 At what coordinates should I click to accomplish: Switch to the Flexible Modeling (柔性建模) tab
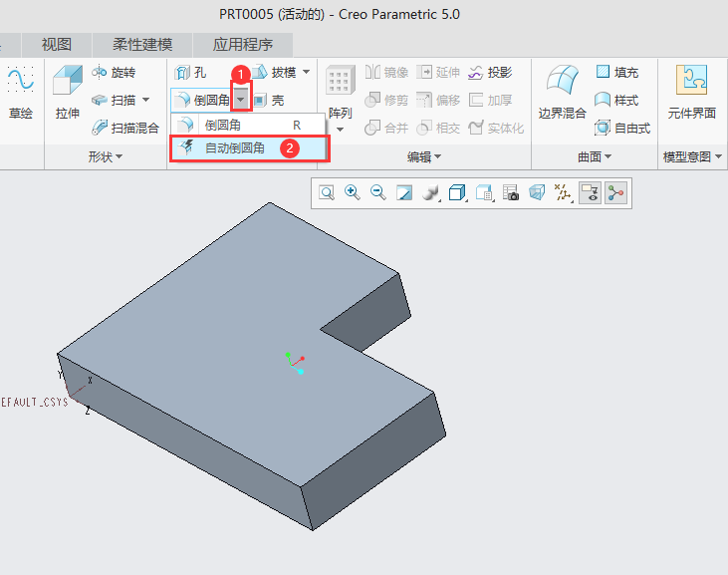pos(142,45)
